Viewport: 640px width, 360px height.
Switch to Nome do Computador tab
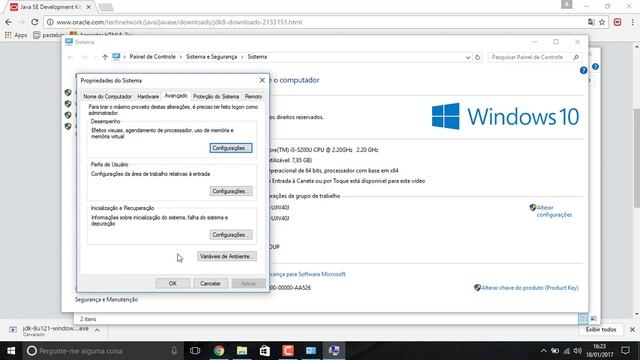107,97
